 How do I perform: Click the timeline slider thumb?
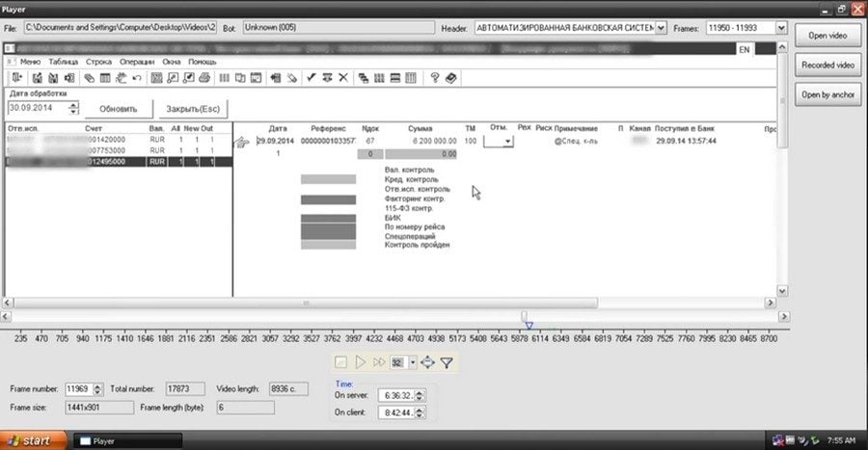click(524, 316)
